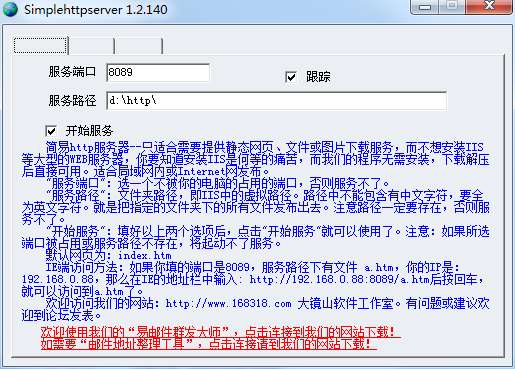Maximize the Simplehttpserver window
This screenshot has height=369, width=515.
[452, 6]
